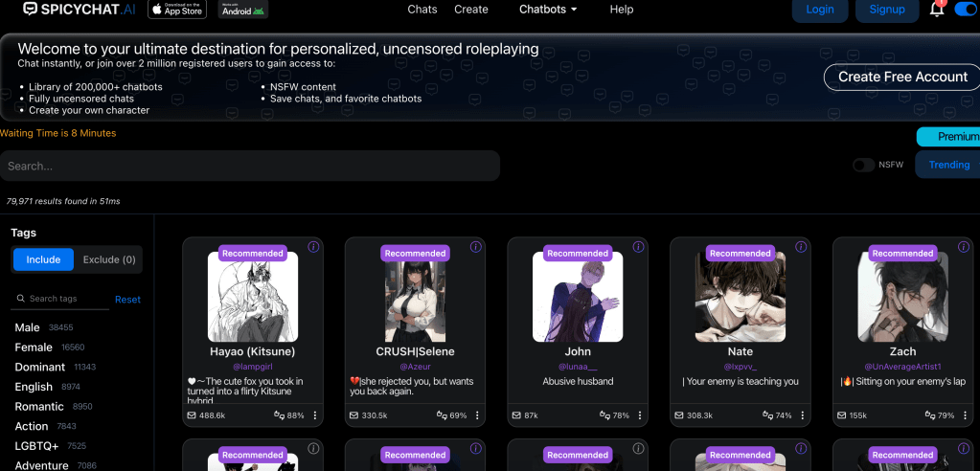Click info icon on Nate card

(801, 247)
